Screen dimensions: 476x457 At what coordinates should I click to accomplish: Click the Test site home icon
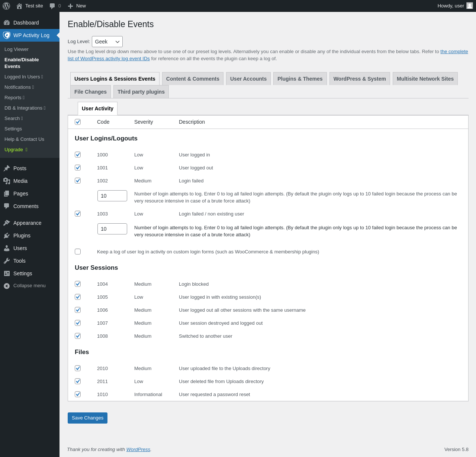(x=19, y=6)
